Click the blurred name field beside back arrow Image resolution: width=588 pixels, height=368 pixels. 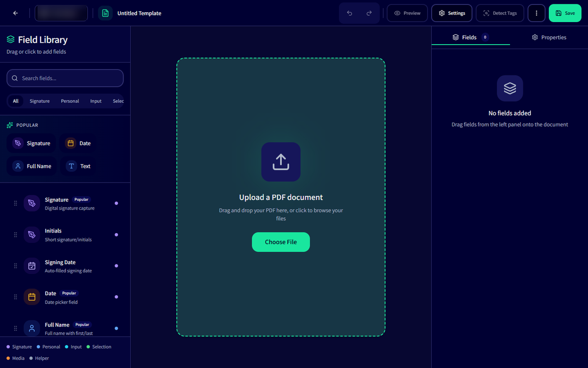61,13
